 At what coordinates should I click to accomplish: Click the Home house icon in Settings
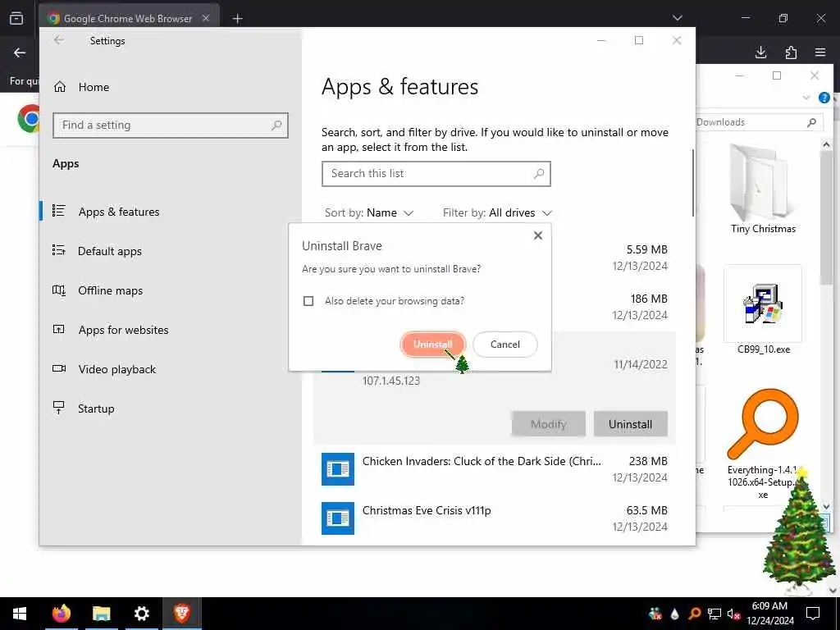59,87
